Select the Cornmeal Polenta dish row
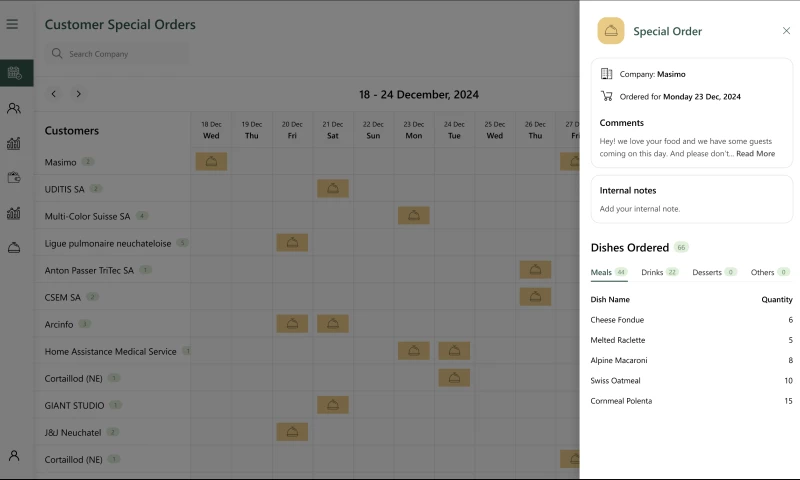 click(691, 401)
